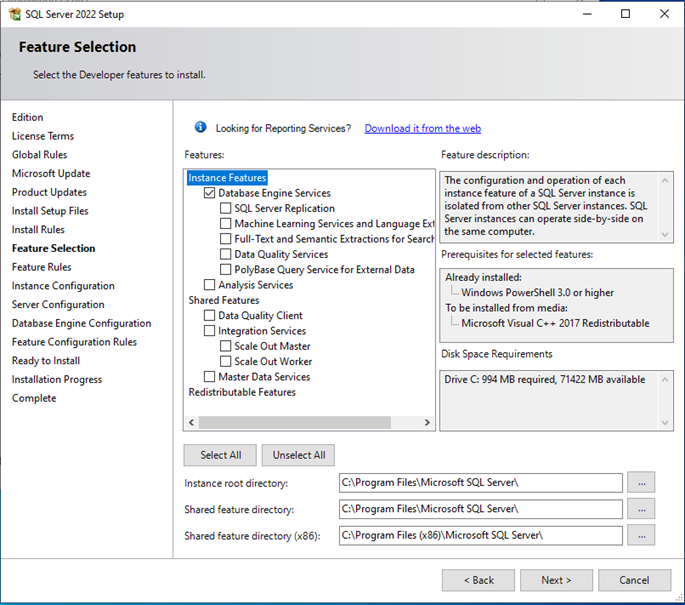Screen dimensions: 685x605
Task: Select the Shared Features tree node
Action: [224, 300]
